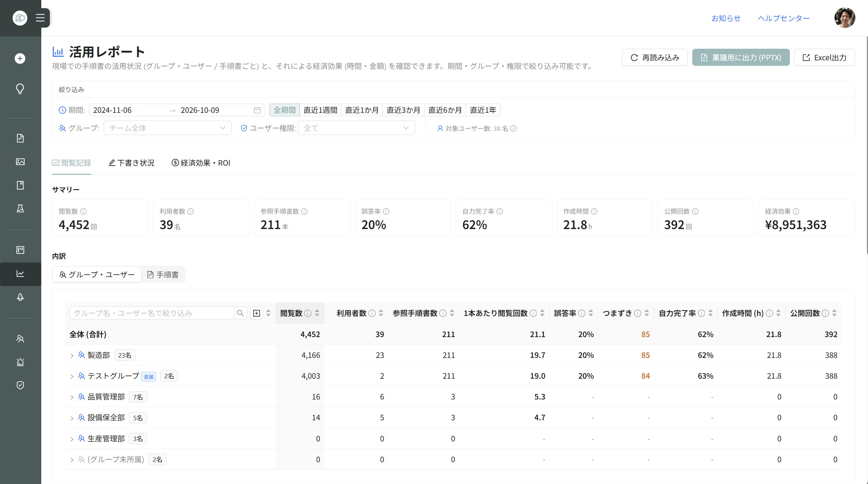Image resolution: width=868 pixels, height=484 pixels.
Task: Select the 直近1週間 period option
Action: pos(320,110)
